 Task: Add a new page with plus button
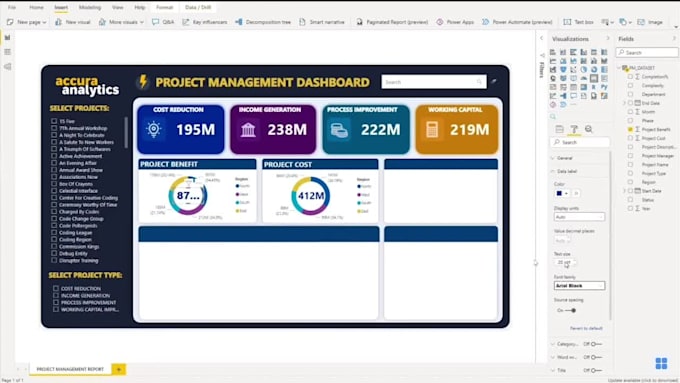click(118, 369)
